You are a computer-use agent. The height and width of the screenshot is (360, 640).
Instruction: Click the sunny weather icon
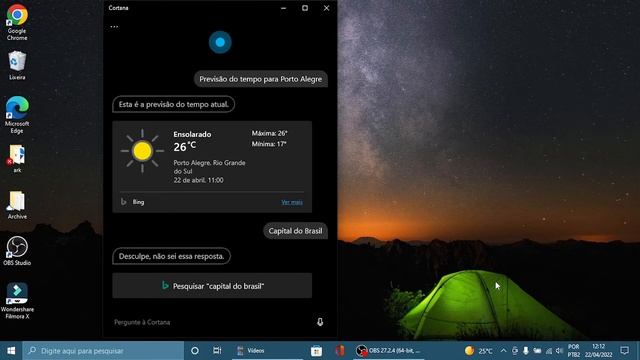tap(142, 151)
